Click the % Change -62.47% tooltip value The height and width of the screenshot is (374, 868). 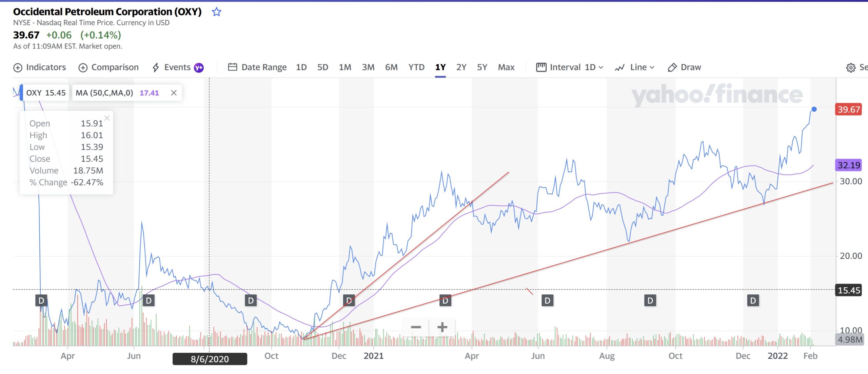87,183
